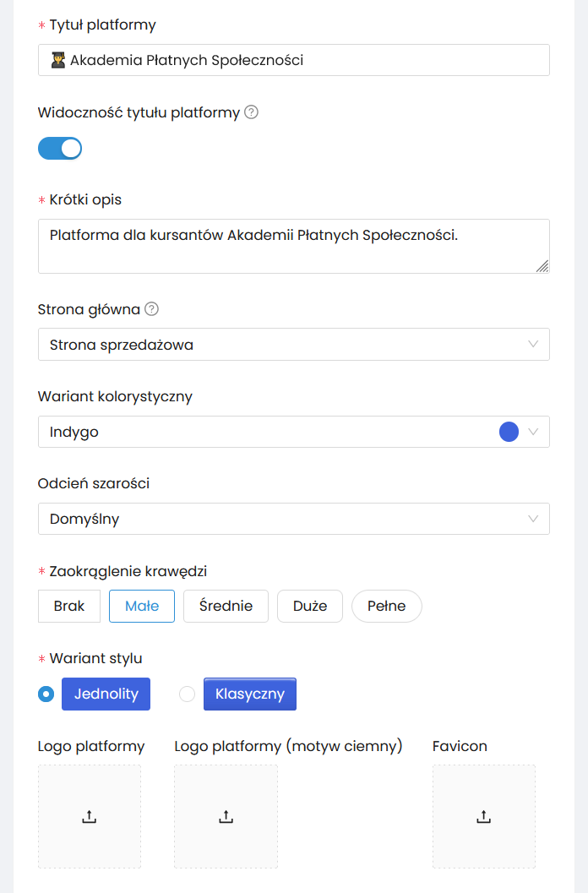
Task: Upload dark theme platform logo
Action: [226, 816]
